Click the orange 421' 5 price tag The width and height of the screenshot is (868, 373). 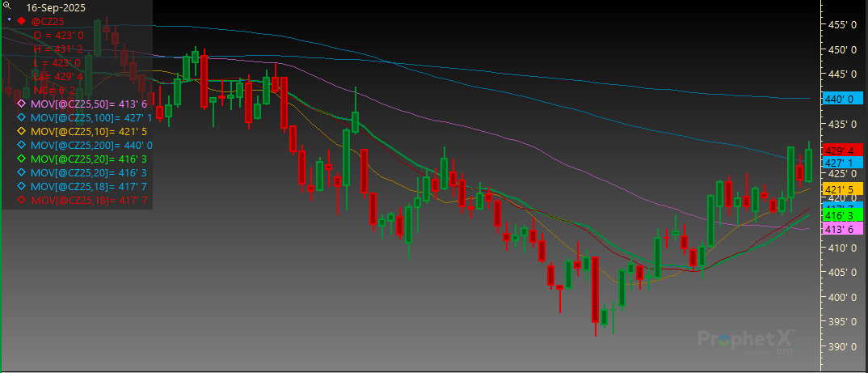[837, 189]
